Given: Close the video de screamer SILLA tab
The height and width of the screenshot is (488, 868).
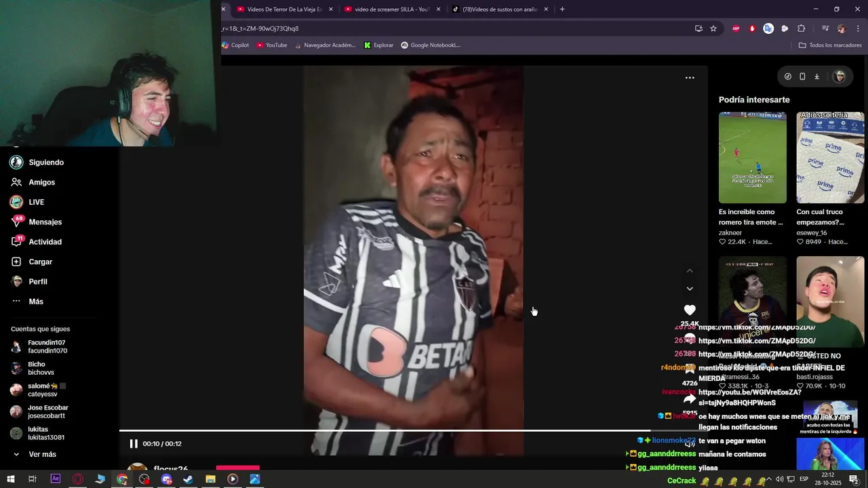Looking at the screenshot, I should 439,9.
